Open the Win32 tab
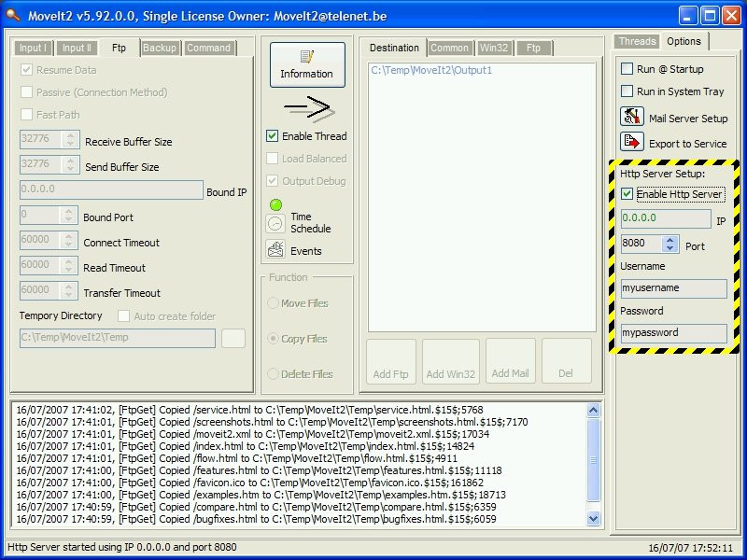Image resolution: width=747 pixels, height=560 pixels. (494, 49)
